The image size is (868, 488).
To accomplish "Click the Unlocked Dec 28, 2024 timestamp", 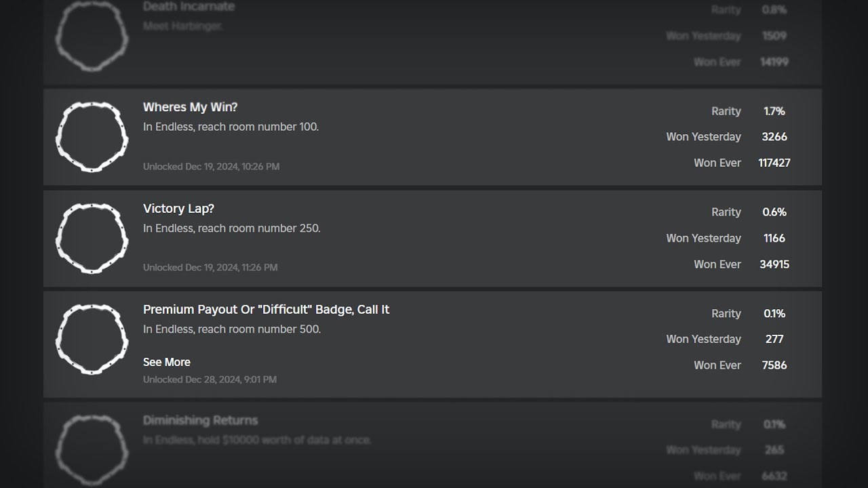I will click(x=210, y=380).
